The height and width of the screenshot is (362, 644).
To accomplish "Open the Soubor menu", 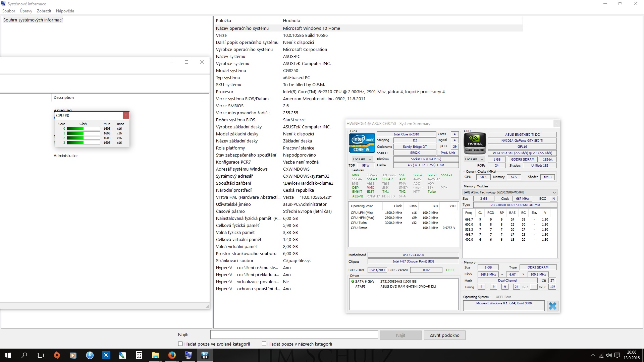I will (9, 11).
